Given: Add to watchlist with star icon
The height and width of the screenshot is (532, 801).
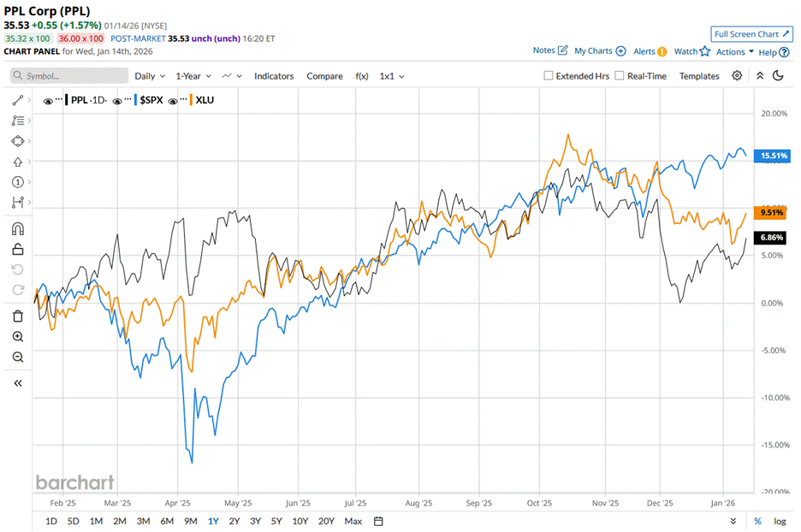Looking at the screenshot, I should coord(705,51).
